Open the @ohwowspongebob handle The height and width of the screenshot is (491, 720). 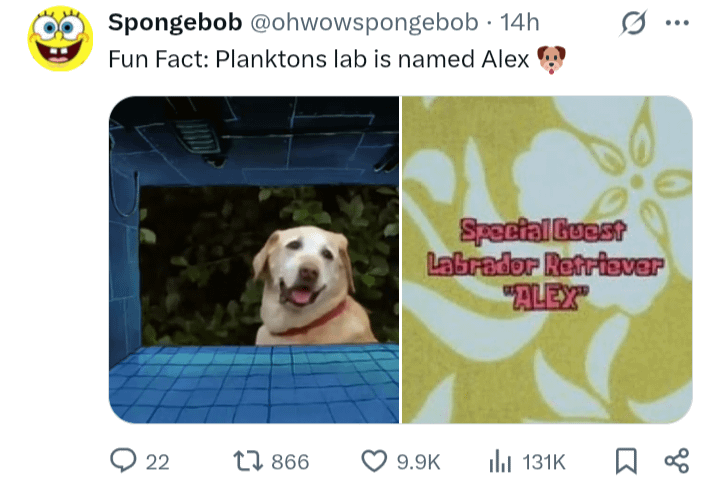pyautogui.click(x=364, y=23)
